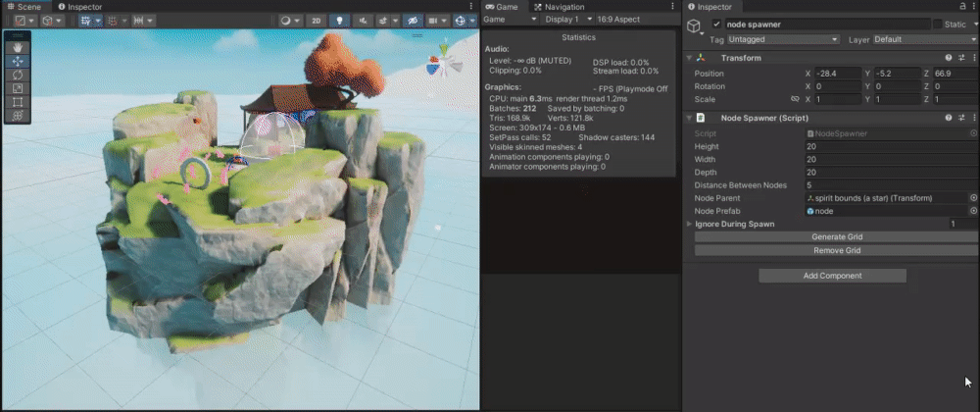
Task: Open grid visibility options dropdown arrow
Action: 99,21
